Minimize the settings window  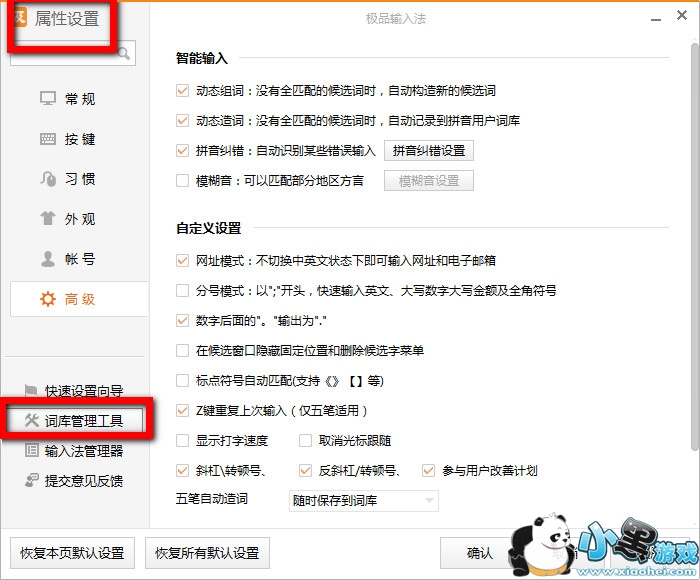[x=656, y=19]
